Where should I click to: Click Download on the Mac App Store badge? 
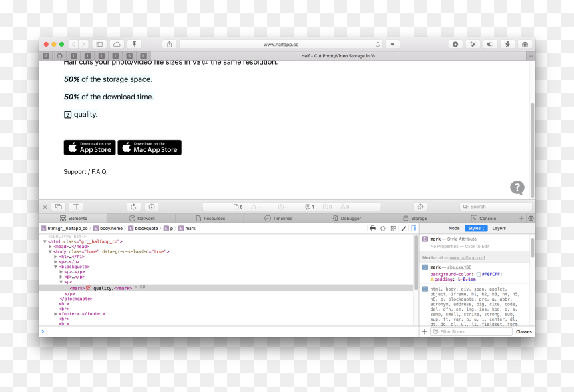click(x=150, y=147)
